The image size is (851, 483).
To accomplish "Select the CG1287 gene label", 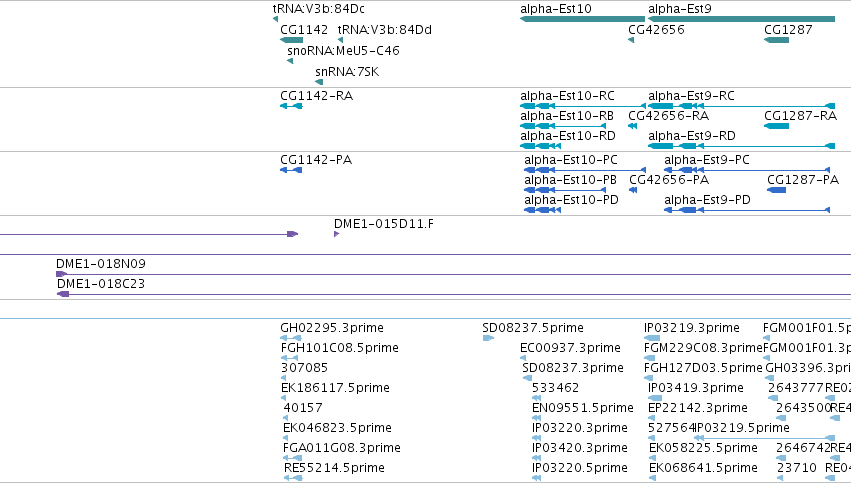I will coord(788,29).
